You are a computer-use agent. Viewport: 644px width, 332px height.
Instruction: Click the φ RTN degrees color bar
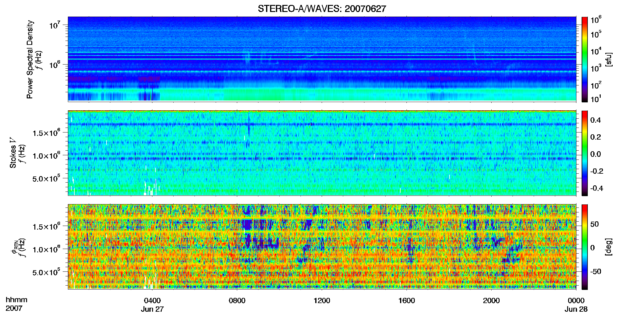(x=585, y=247)
